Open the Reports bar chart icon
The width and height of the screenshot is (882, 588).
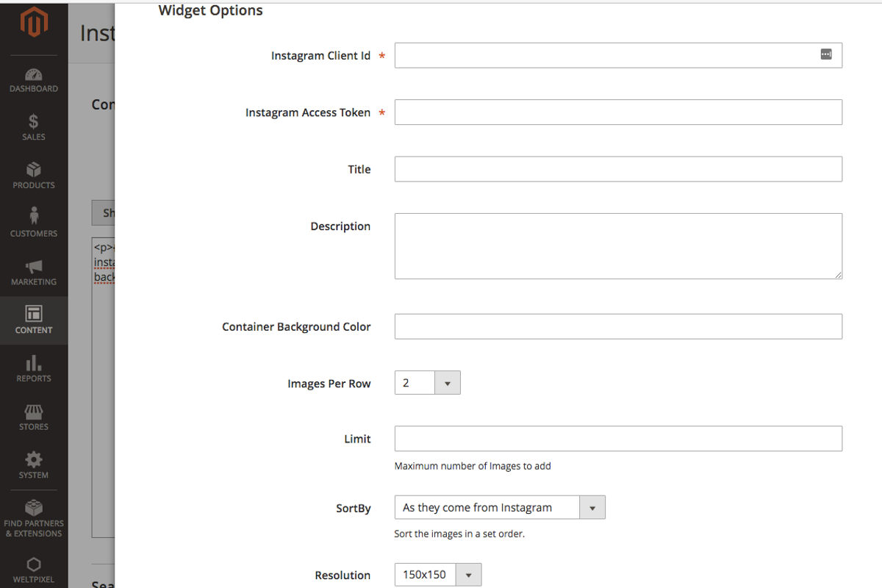34,363
